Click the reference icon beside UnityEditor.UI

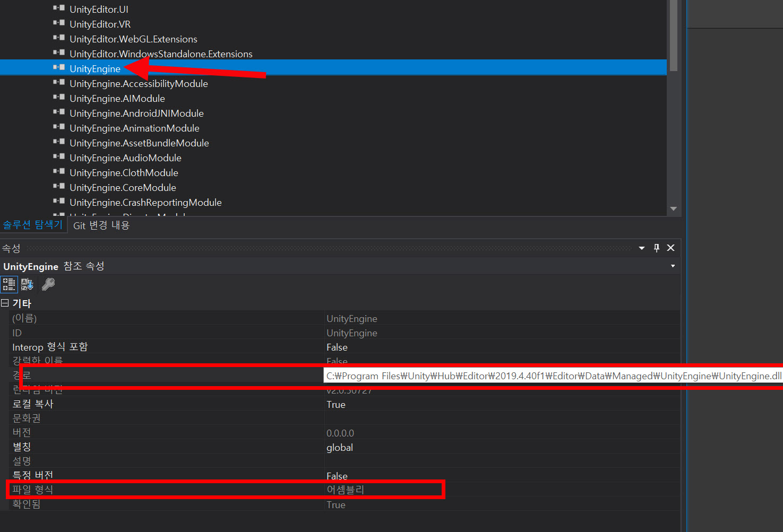[x=59, y=8]
